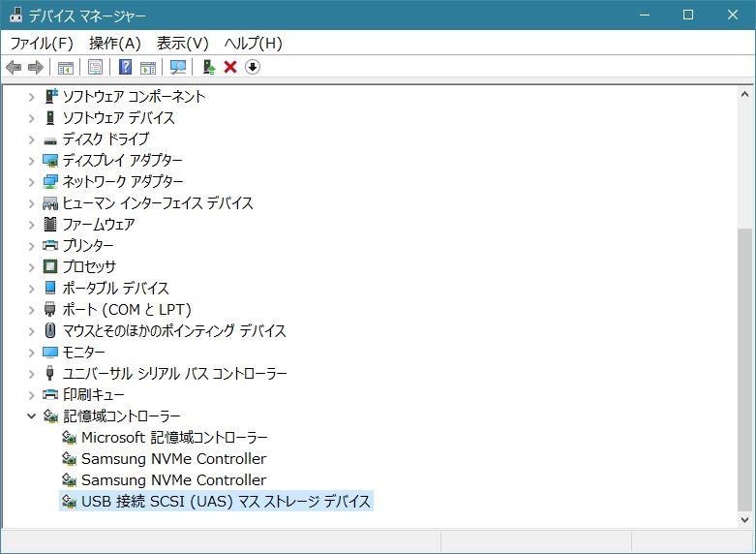Click the USB controller category icon
This screenshot has height=554, width=756.
pyautogui.click(x=49, y=373)
